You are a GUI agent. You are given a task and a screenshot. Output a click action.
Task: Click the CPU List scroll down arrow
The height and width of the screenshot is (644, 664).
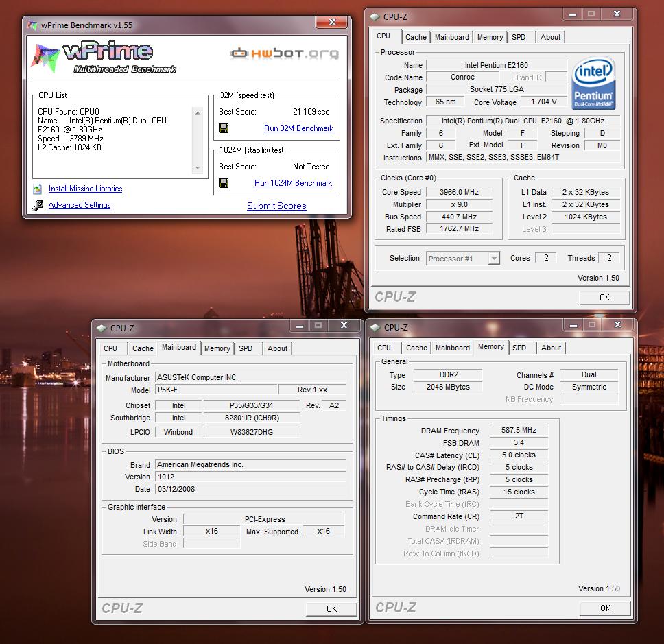point(198,168)
